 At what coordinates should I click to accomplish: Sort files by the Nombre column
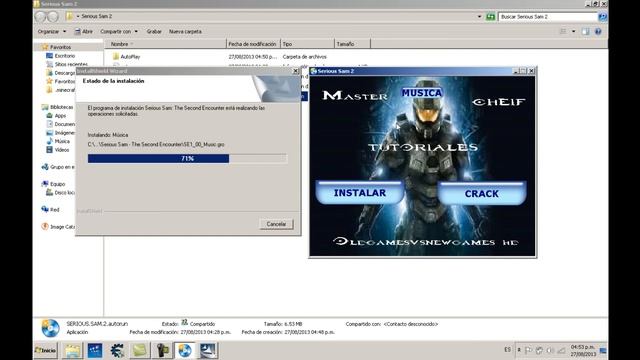pos(165,44)
